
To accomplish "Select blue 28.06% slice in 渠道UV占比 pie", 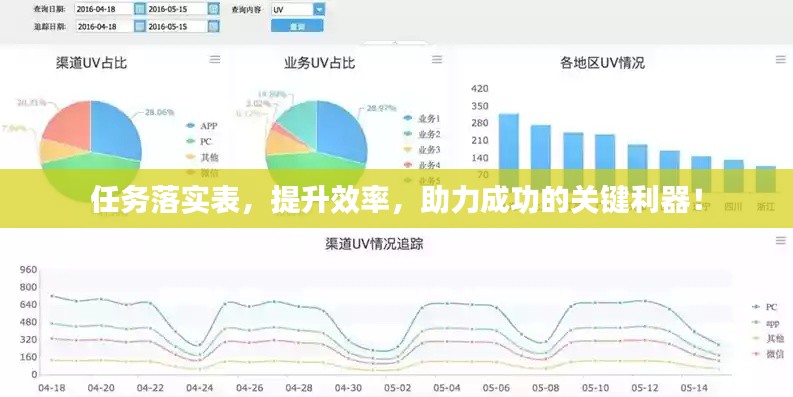I will 115,129.
